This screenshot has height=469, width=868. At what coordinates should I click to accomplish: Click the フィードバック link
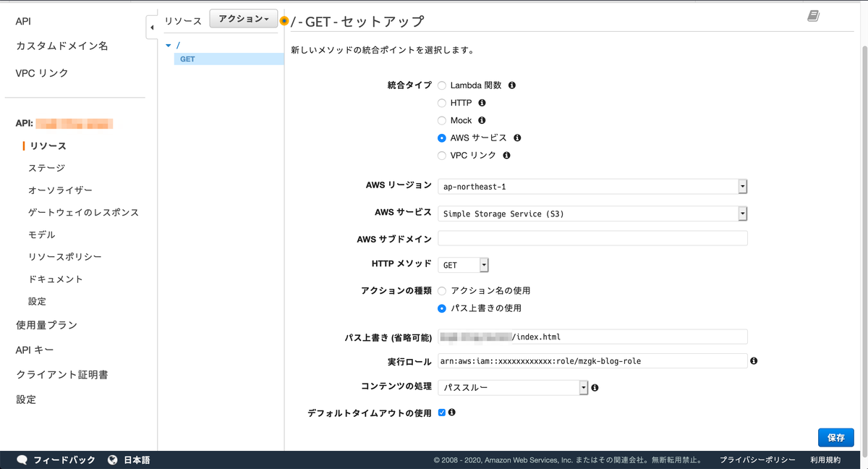64,460
